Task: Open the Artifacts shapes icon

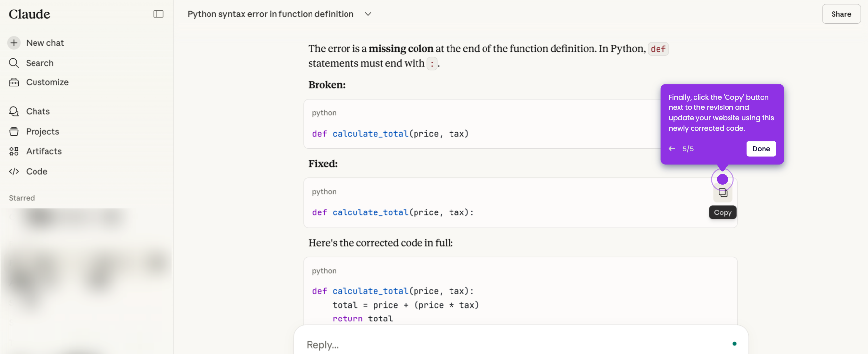Action: point(14,151)
